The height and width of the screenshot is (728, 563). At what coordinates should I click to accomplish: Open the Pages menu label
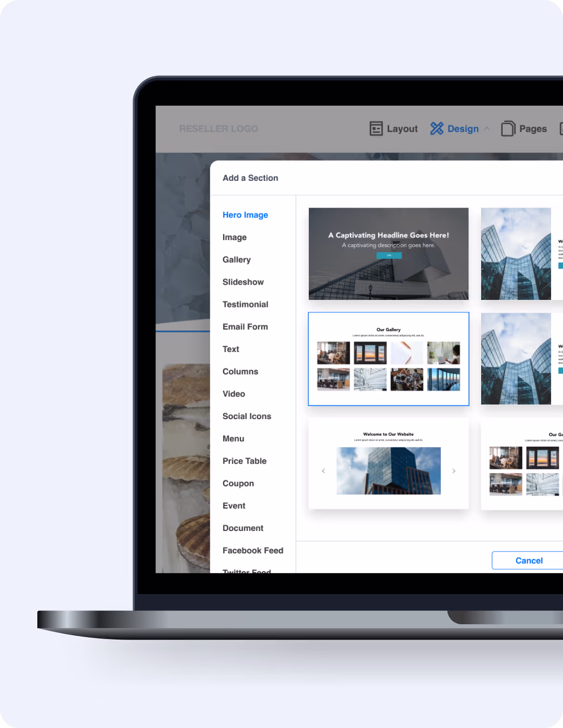pyautogui.click(x=533, y=129)
